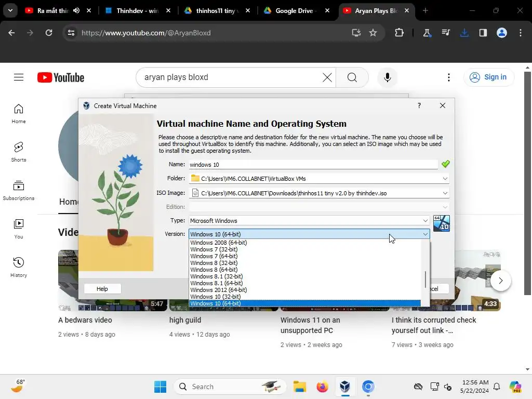The image size is (532, 399).
Task: Click the dialog Help button
Action: [x=102, y=289]
